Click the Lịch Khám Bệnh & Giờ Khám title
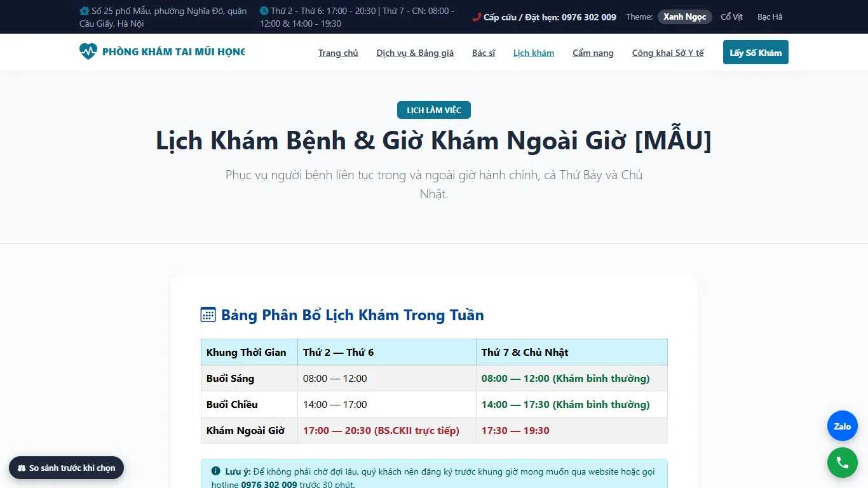The height and width of the screenshot is (488, 868). (434, 140)
